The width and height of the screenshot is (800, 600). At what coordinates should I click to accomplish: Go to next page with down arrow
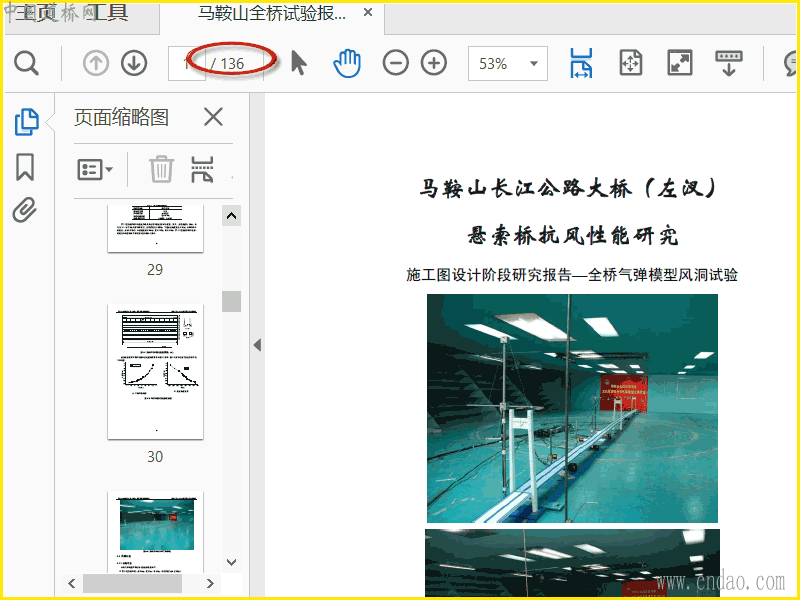coord(134,63)
